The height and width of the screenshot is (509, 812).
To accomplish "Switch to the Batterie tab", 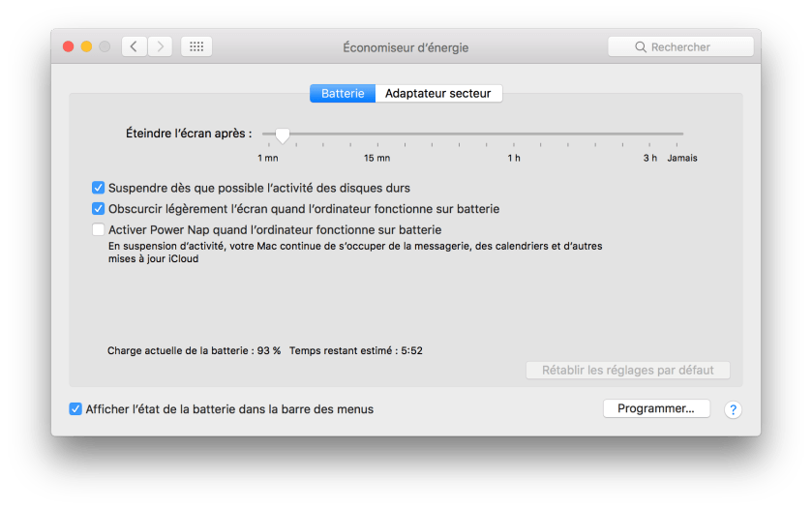I will (x=343, y=94).
